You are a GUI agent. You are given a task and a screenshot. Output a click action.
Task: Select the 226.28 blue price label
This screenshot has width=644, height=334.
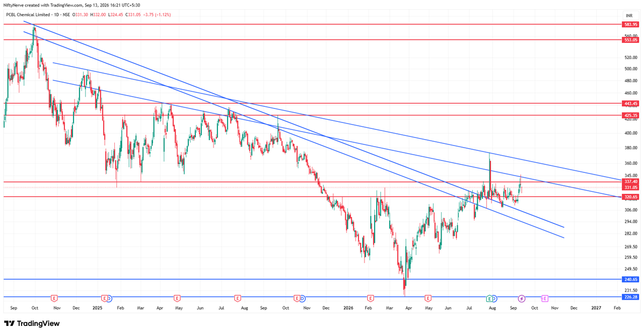pos(631,296)
